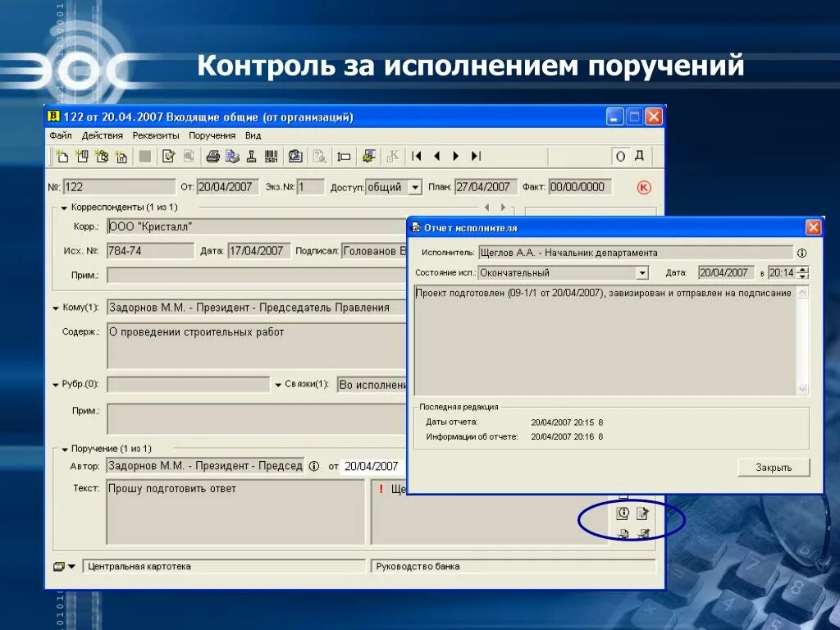Click the report time field 20:14
This screenshot has width=840, height=630.
782,272
